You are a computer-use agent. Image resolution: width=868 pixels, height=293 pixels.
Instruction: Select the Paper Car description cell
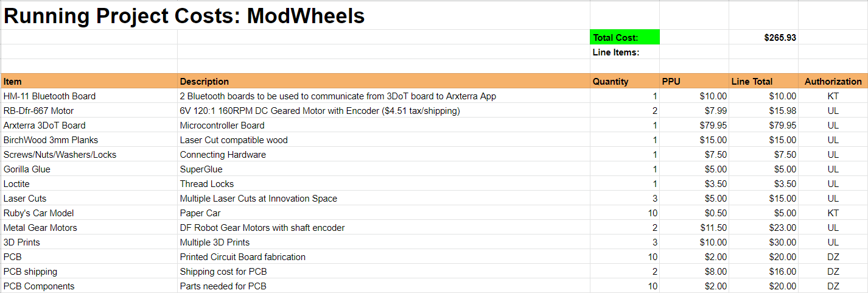pos(383,213)
